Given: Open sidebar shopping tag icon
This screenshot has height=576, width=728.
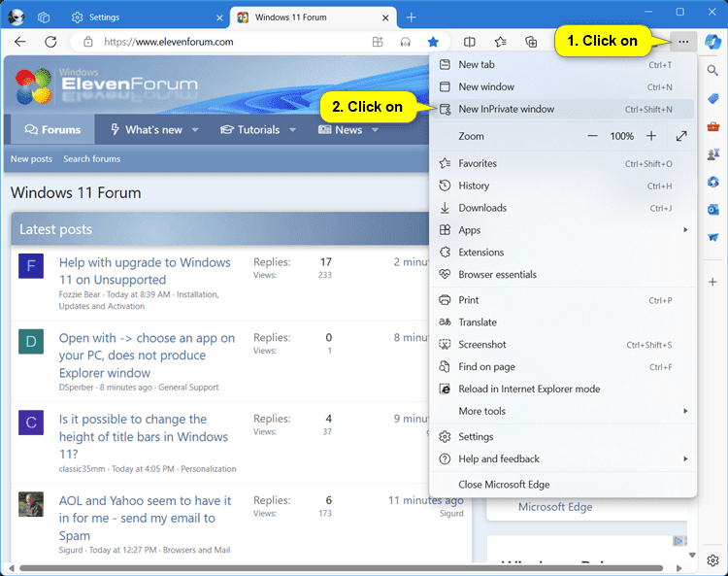Looking at the screenshot, I should [712, 98].
